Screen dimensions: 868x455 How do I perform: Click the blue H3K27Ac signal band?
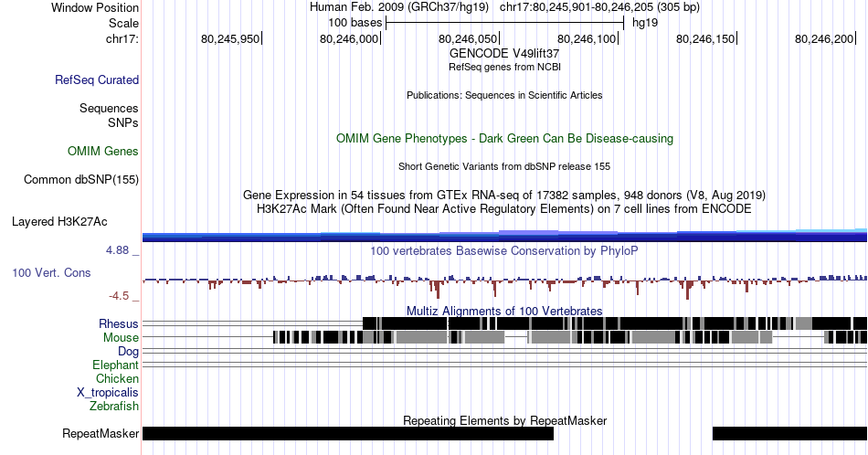[x=505, y=237]
